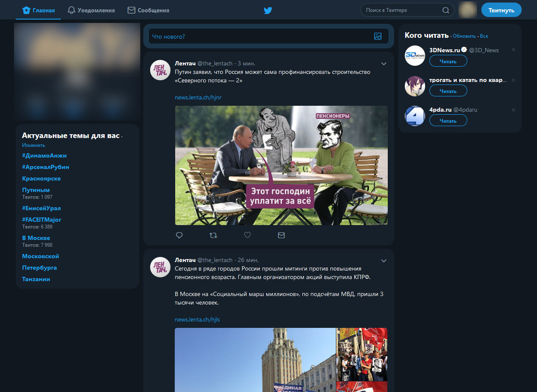Dismiss трогать и катать suggestion

(x=513, y=80)
